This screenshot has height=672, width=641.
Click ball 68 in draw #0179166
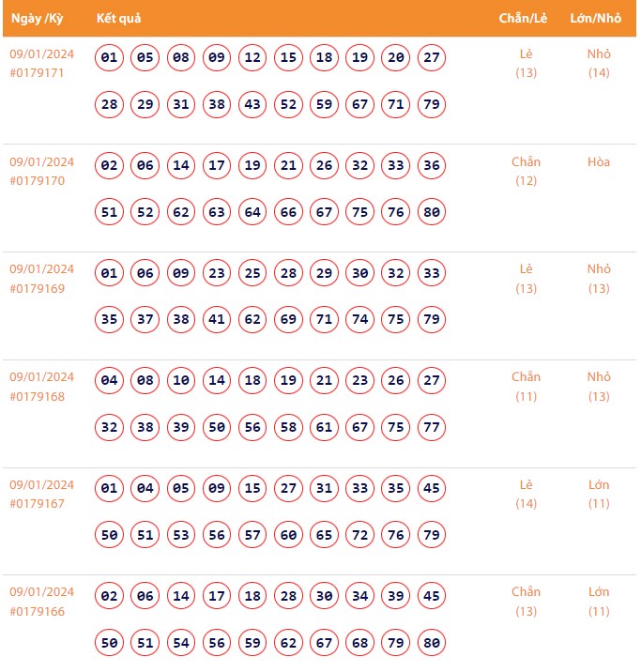360,643
